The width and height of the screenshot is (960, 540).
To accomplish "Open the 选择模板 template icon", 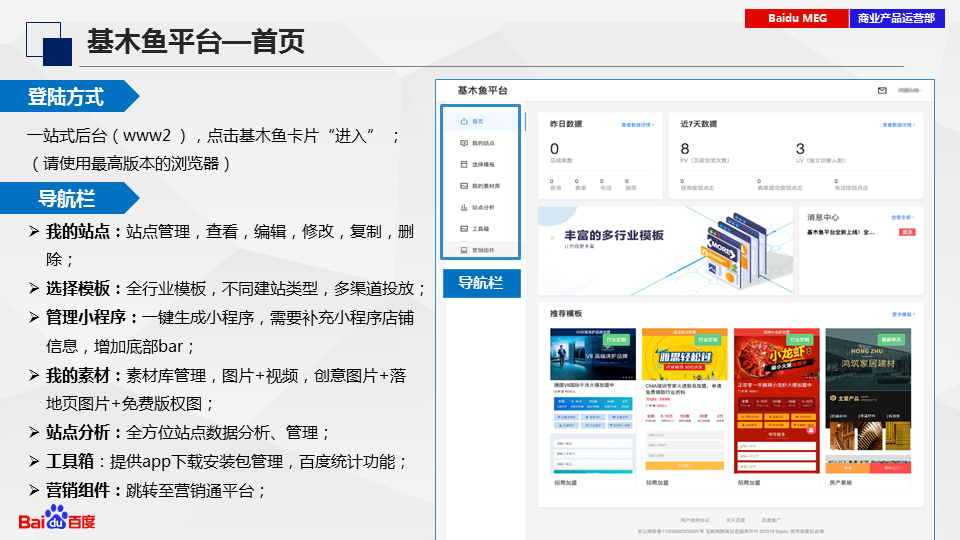I will point(464,164).
